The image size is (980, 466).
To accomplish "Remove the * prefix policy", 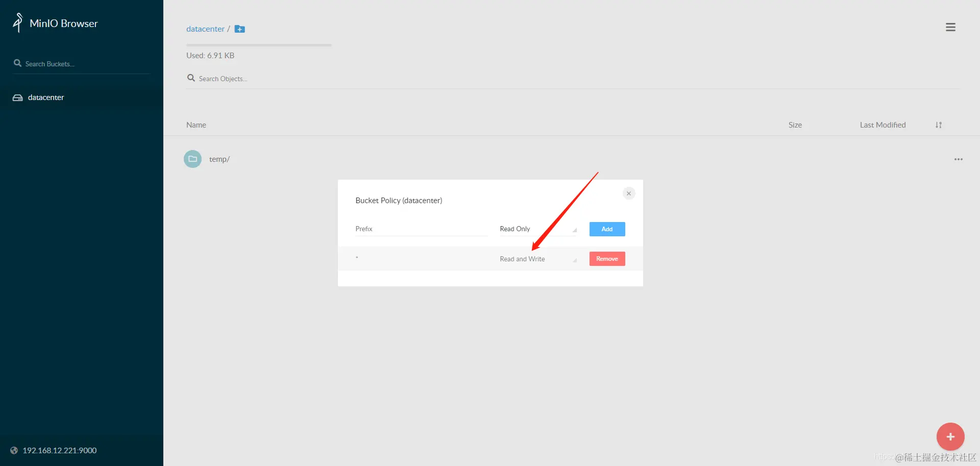I will tap(607, 259).
